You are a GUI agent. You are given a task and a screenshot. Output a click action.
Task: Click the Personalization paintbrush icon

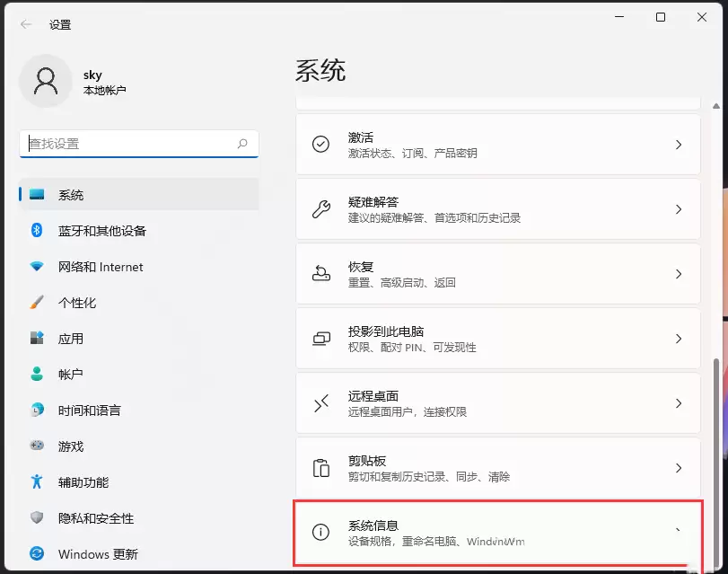tap(37, 303)
